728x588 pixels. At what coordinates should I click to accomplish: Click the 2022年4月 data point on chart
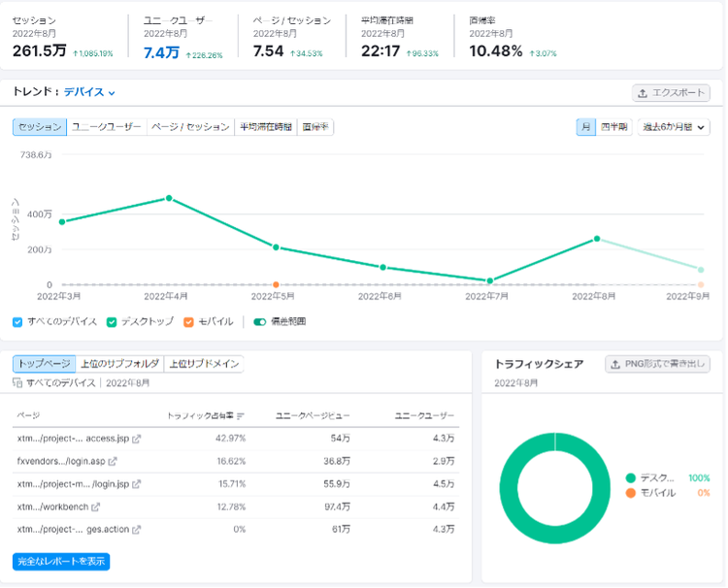click(169, 198)
